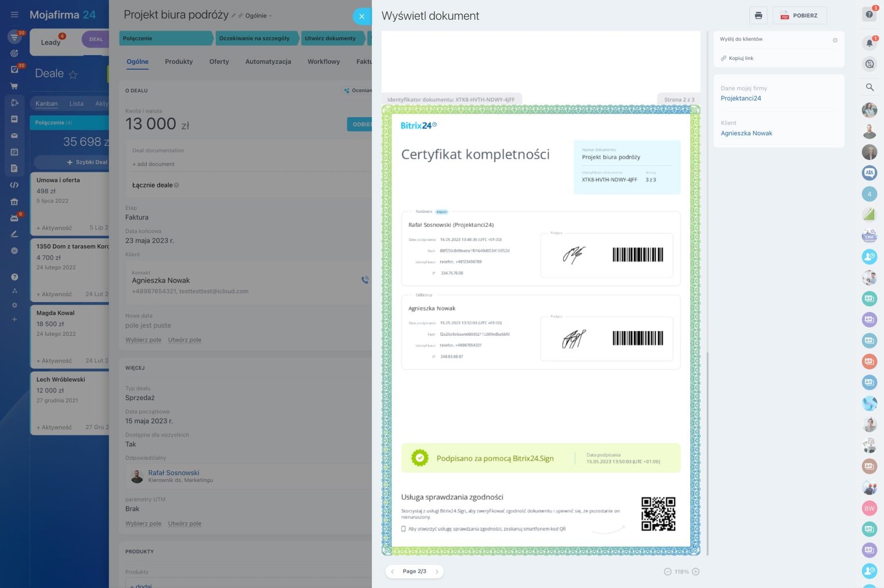Zoom out with the minus icon
Image resolution: width=884 pixels, height=588 pixels.
click(668, 572)
